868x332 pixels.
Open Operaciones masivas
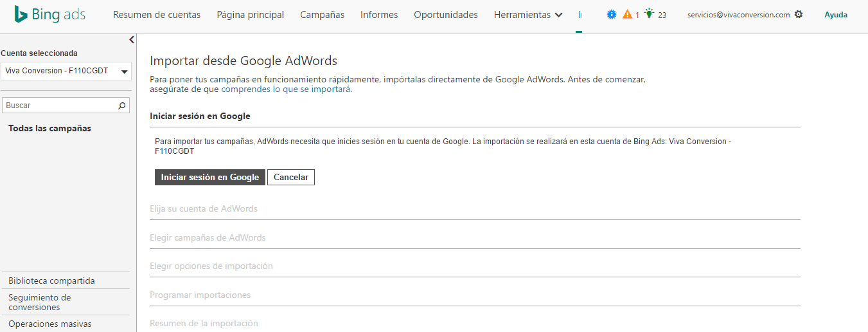[x=50, y=324]
